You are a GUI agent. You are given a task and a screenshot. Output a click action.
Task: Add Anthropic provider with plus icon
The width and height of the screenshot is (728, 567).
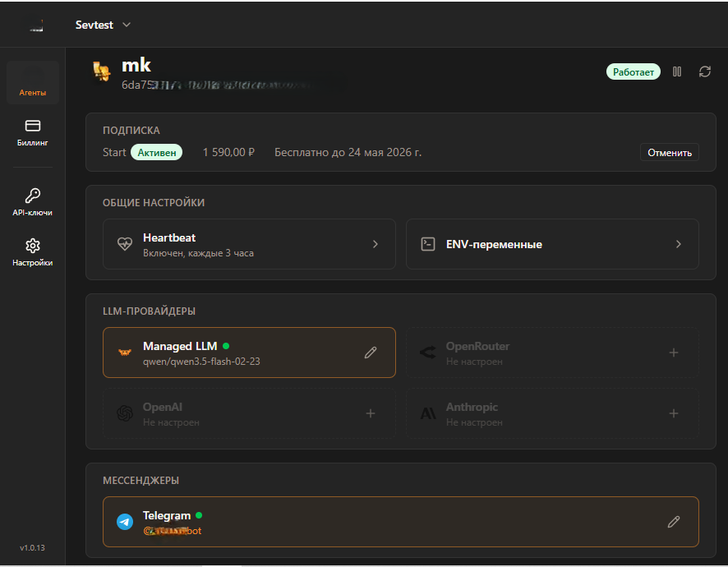point(674,413)
